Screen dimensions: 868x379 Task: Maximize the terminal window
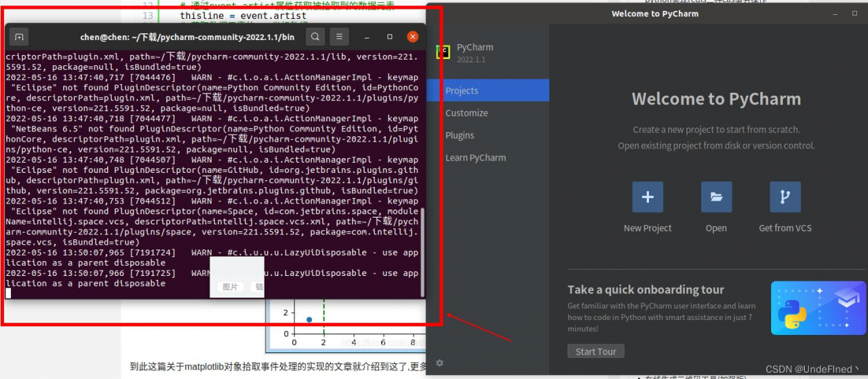click(390, 37)
